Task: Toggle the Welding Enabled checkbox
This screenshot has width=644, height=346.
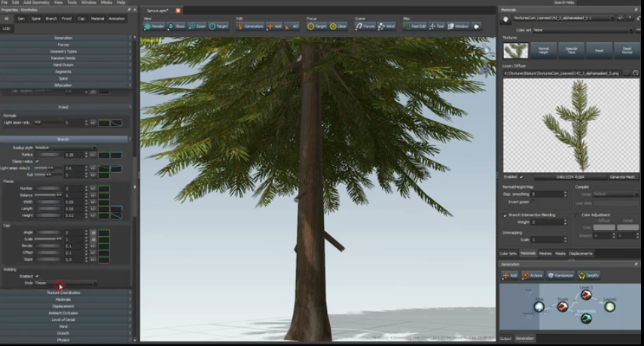Action: click(37, 276)
